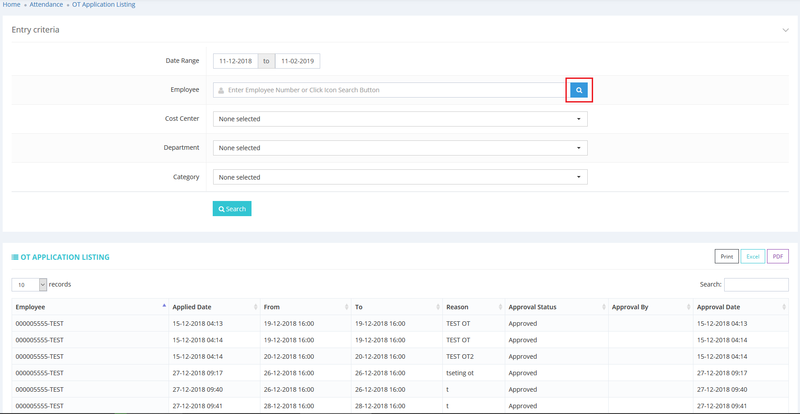Sort by Approval Date column header

tap(741, 307)
